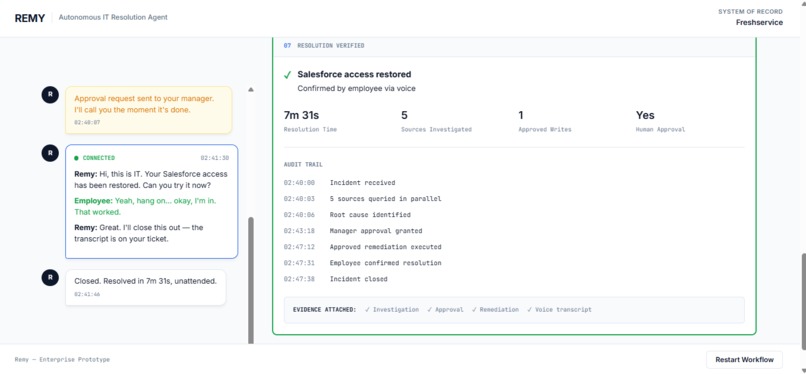Click the '07 Resolution Verified' header
Image resolution: width=806 pixels, height=374 pixels.
(x=324, y=46)
